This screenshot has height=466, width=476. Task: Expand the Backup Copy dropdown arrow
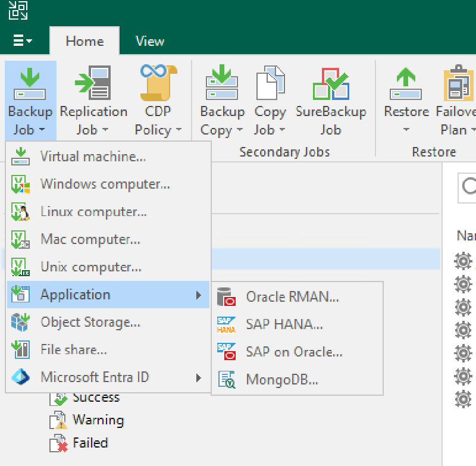[240, 130]
